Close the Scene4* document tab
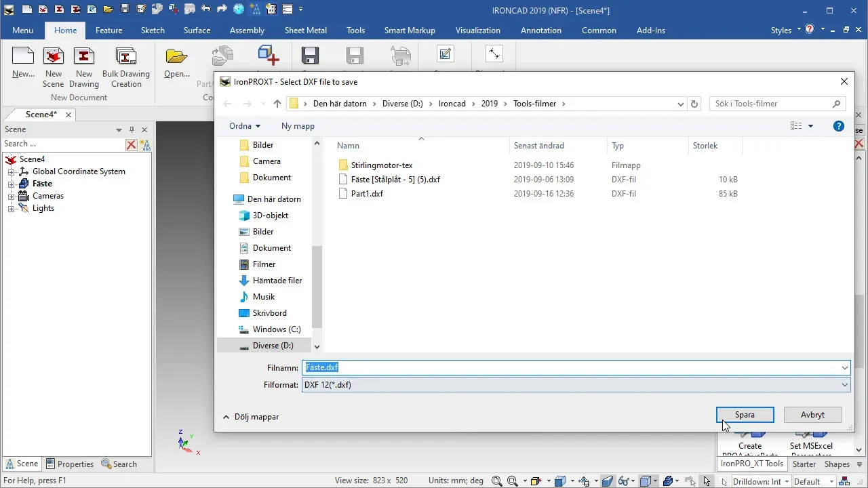 [x=68, y=115]
